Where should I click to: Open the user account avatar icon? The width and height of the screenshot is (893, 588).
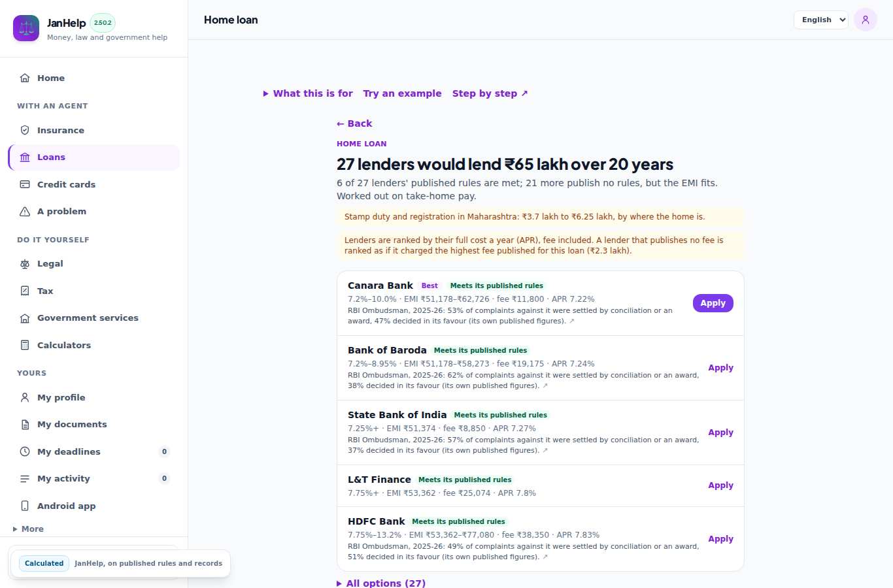pos(866,20)
